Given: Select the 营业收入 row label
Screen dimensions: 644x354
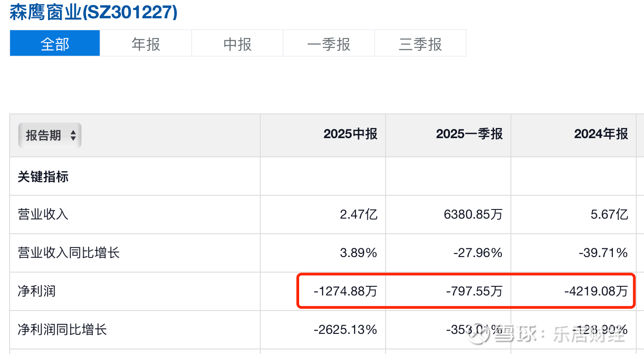Looking at the screenshot, I should [43, 214].
